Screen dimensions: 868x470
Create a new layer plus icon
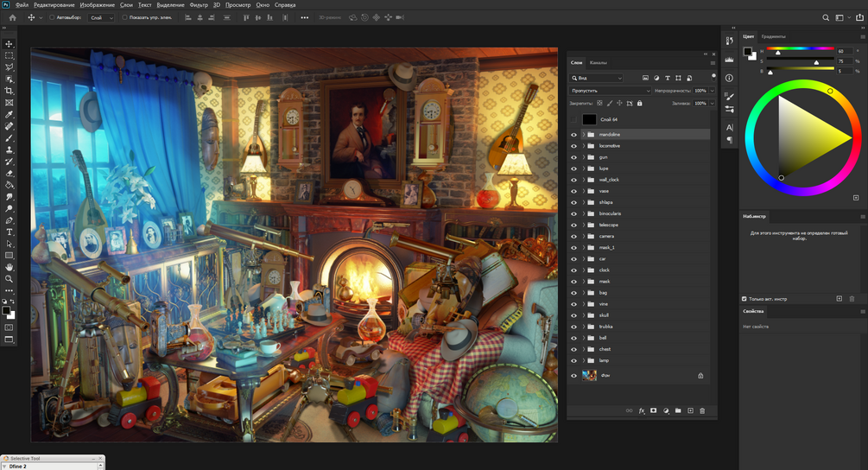click(x=690, y=410)
